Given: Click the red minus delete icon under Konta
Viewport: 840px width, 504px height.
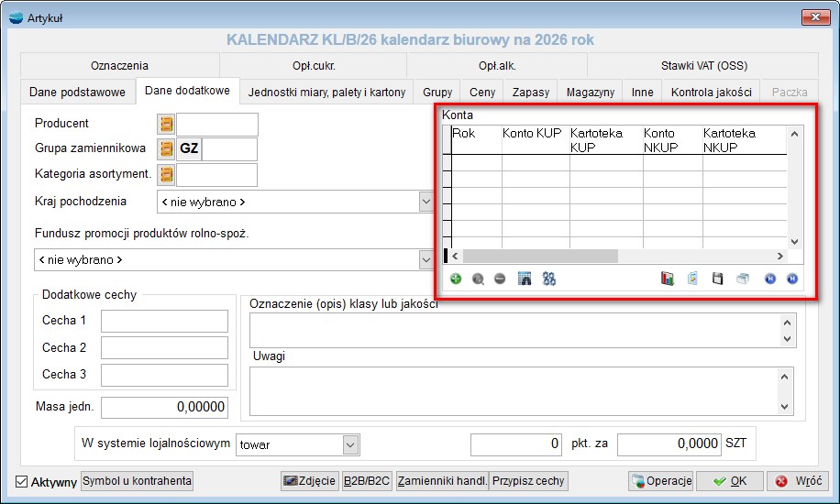Looking at the screenshot, I should [x=500, y=279].
